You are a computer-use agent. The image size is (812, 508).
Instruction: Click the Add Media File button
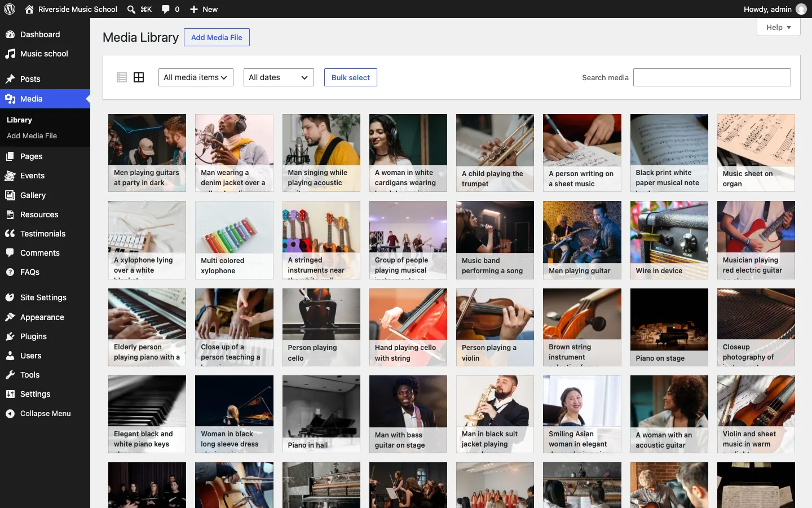click(217, 37)
